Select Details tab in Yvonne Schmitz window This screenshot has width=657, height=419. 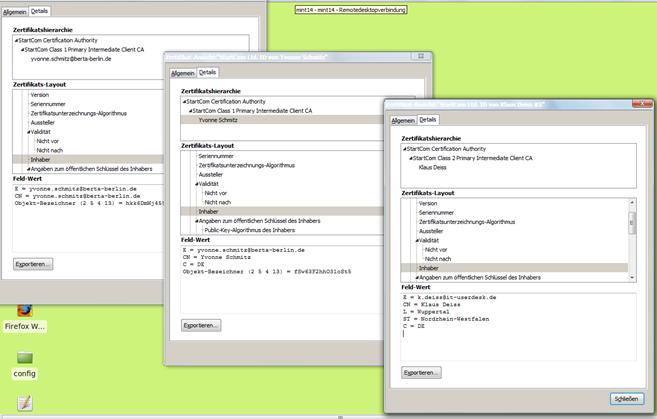click(207, 72)
